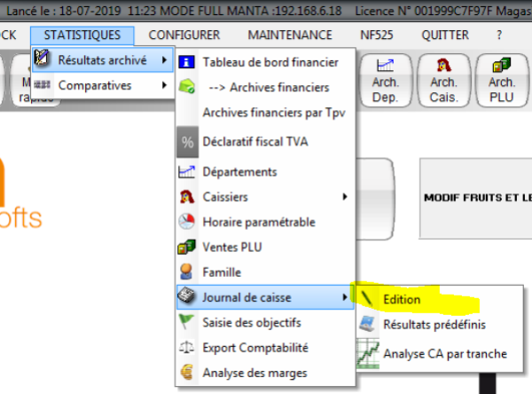Image resolution: width=532 pixels, height=394 pixels.
Task: Click the Arch. Cais. toolbar button
Action: 443,79
